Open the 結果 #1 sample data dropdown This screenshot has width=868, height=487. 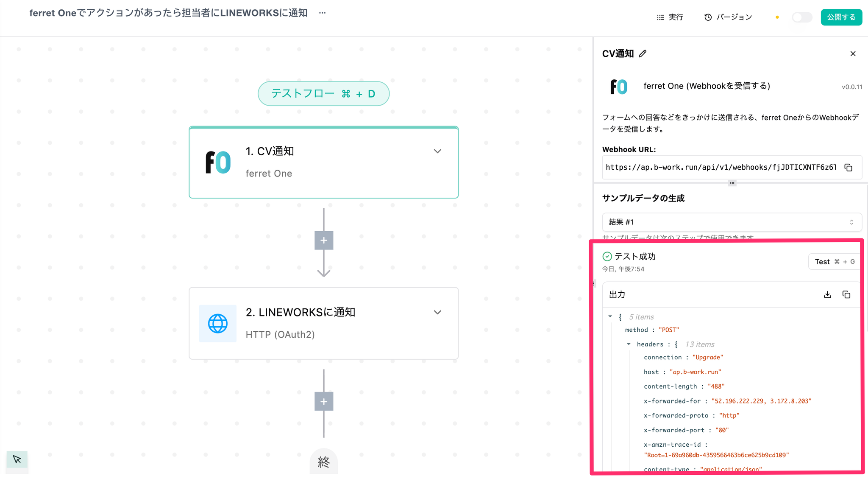click(x=732, y=222)
